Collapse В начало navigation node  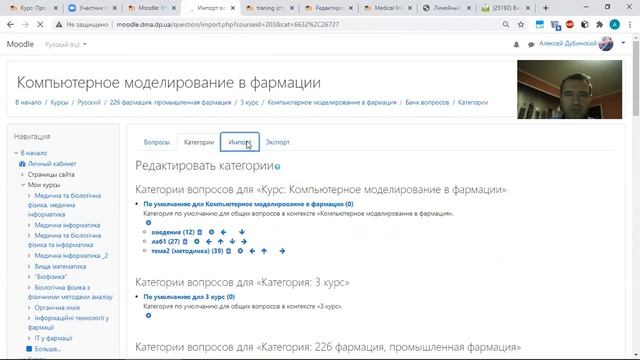point(16,153)
